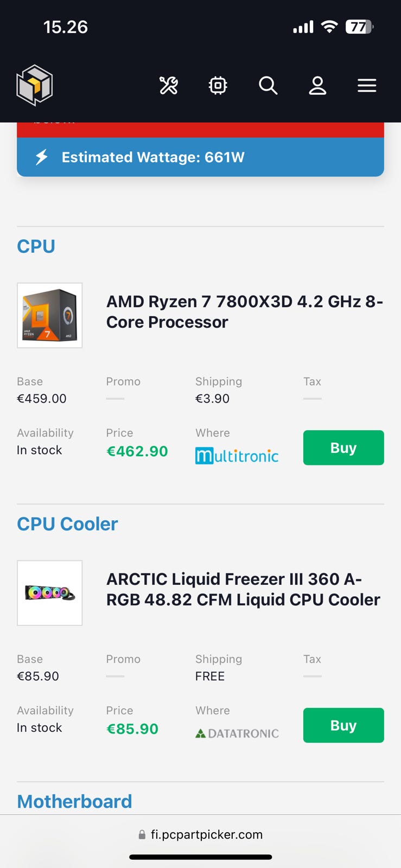The height and width of the screenshot is (868, 401).
Task: Tap the Multitronic merchant logo
Action: (x=237, y=455)
